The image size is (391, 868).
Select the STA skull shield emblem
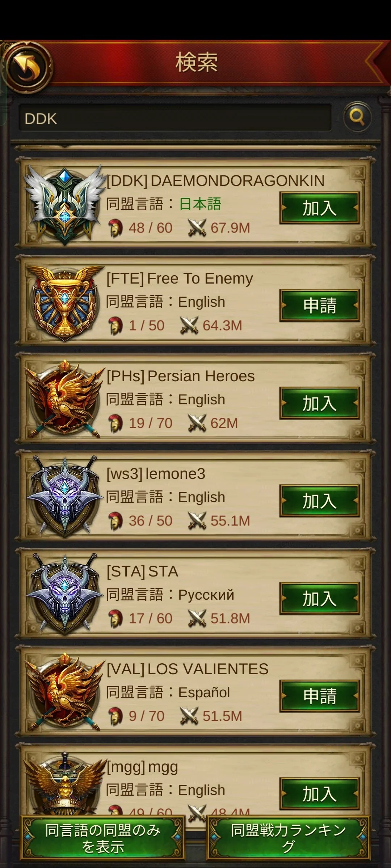[x=64, y=594]
